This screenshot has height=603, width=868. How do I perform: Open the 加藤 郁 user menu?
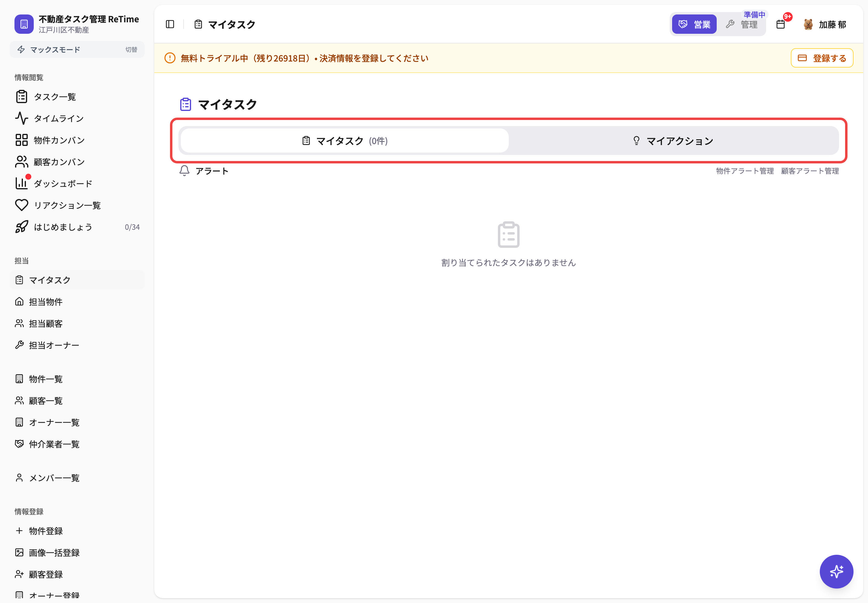(x=825, y=24)
